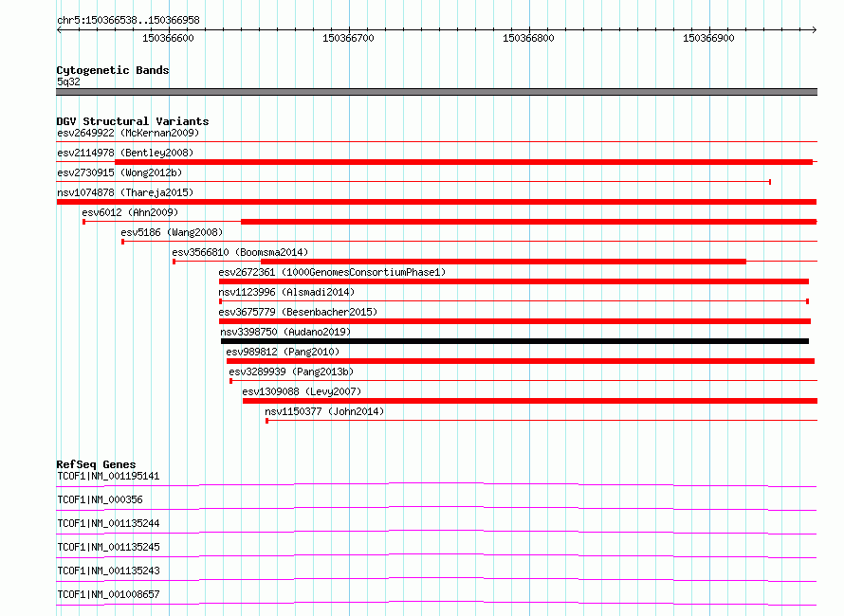The image size is (844, 616).
Task: Click the 150366600 ruler position label
Action: [x=168, y=38]
